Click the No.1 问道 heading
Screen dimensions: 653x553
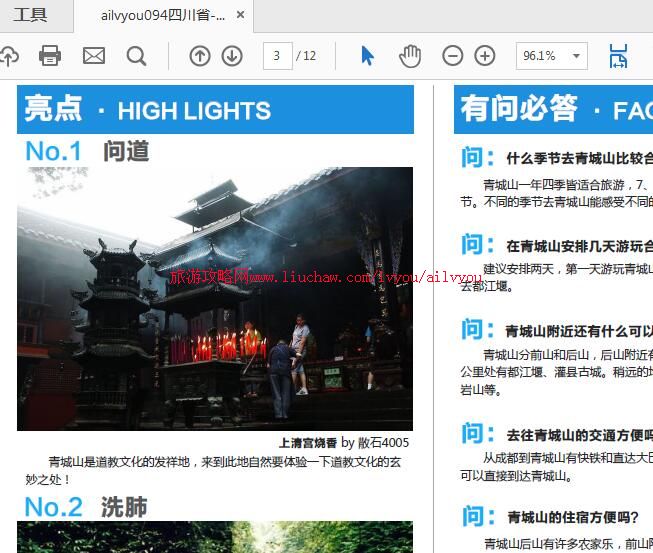pos(87,151)
